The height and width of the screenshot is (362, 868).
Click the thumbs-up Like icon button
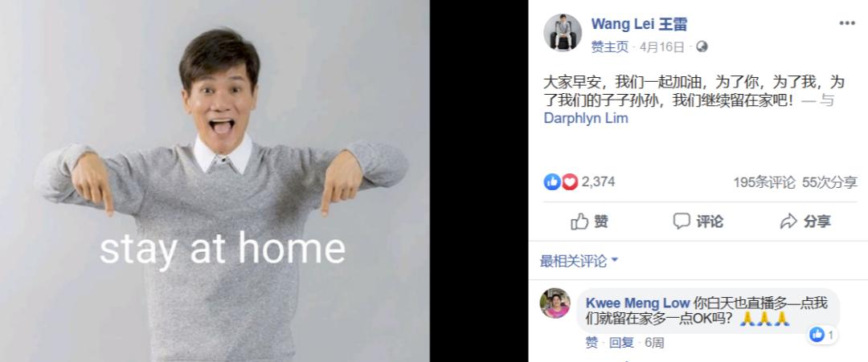click(x=579, y=222)
